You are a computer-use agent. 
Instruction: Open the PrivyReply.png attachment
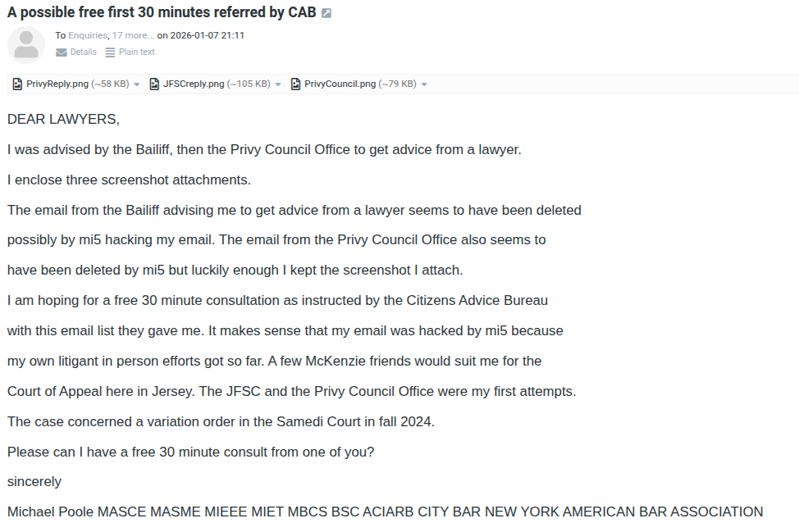tap(57, 84)
